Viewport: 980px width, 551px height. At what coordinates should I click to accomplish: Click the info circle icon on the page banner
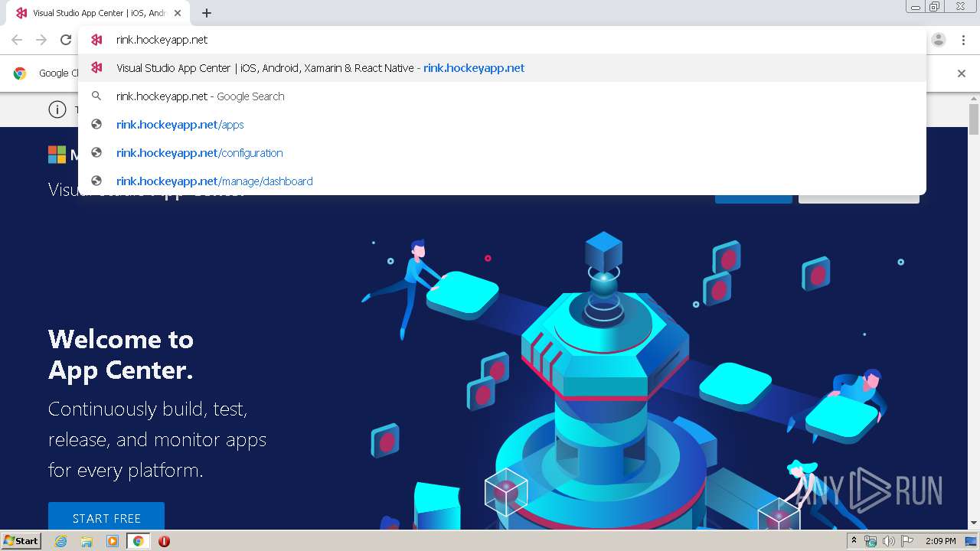point(57,109)
